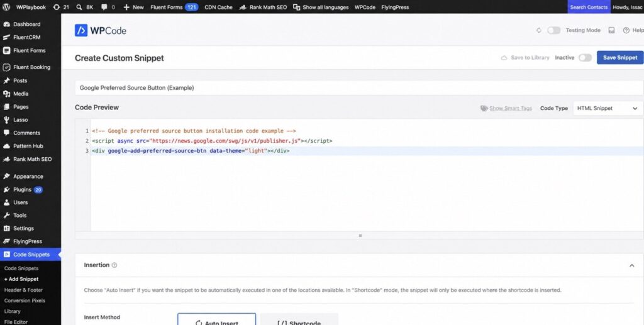Click the Search Contacts button
The height and width of the screenshot is (325, 644).
tap(589, 7)
